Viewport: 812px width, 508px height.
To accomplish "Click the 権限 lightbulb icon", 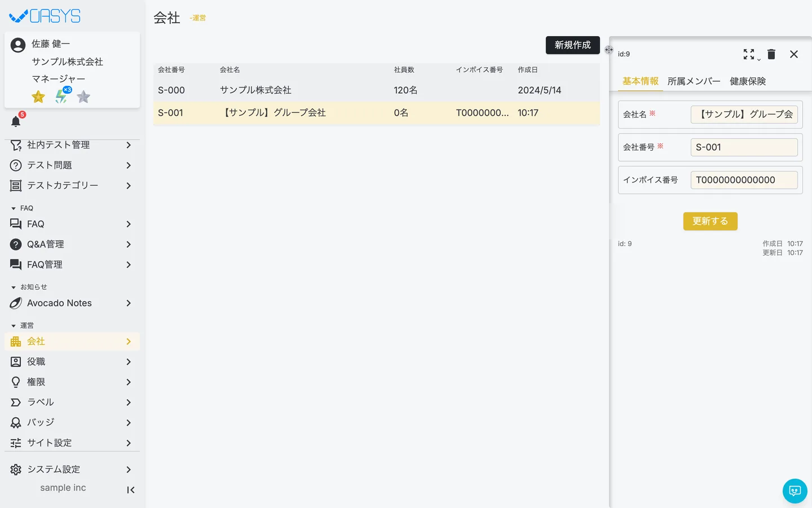I will [x=16, y=382].
